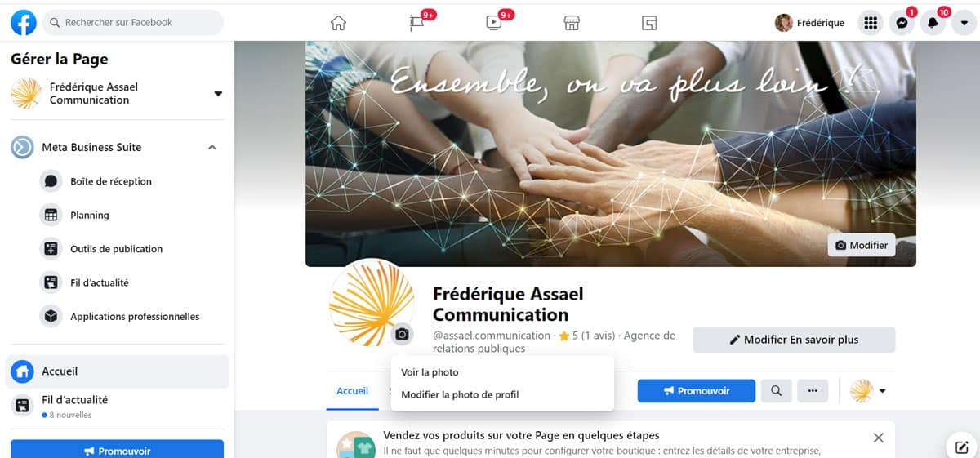Open the nine-dot menu grid icon
The width and height of the screenshot is (980, 458).
click(x=871, y=23)
